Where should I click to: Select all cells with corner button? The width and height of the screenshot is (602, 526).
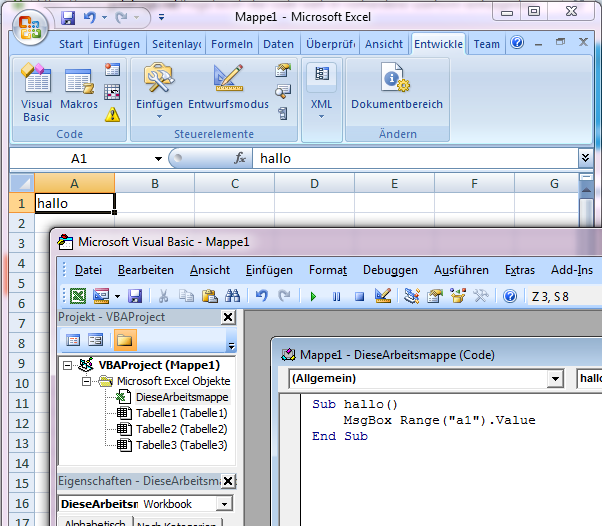22,183
